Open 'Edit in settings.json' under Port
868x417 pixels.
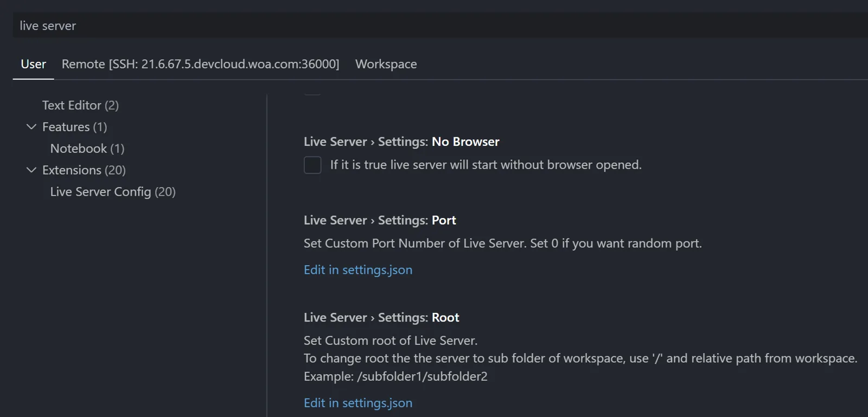(358, 270)
